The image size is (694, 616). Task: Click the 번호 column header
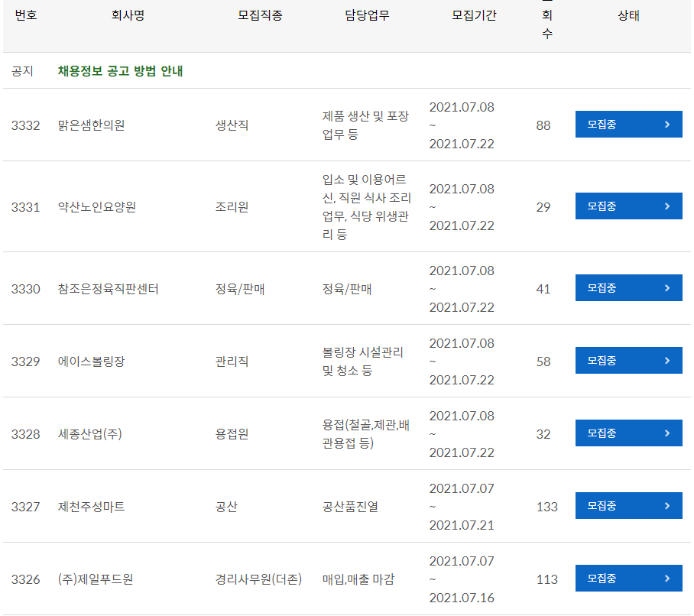pyautogui.click(x=24, y=16)
